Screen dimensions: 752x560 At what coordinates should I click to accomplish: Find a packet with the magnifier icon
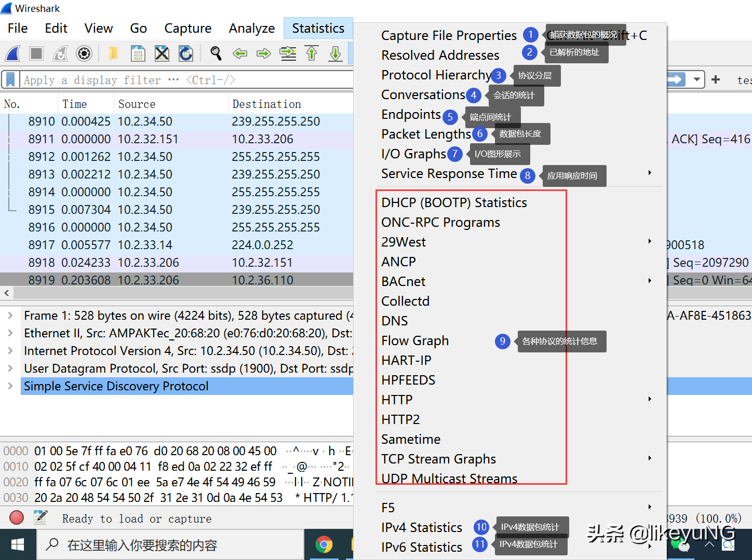(216, 53)
